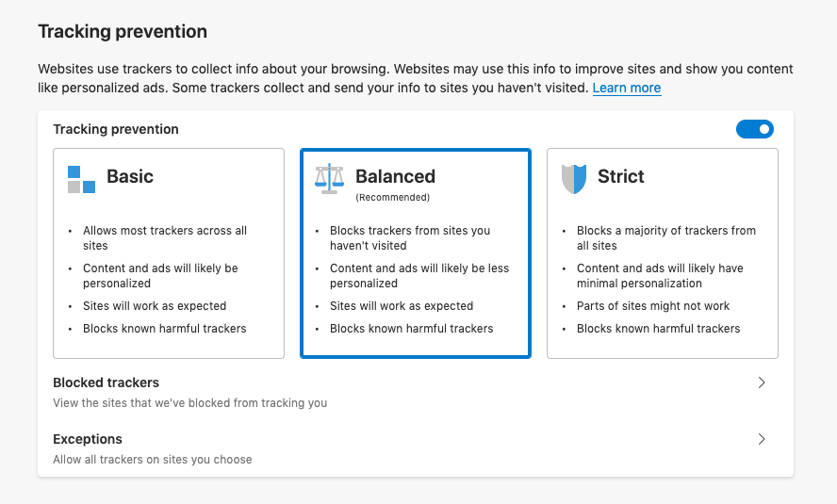Click "Allow all trackers on sites you choose"
The width and height of the screenshot is (837, 504).
tap(152, 460)
